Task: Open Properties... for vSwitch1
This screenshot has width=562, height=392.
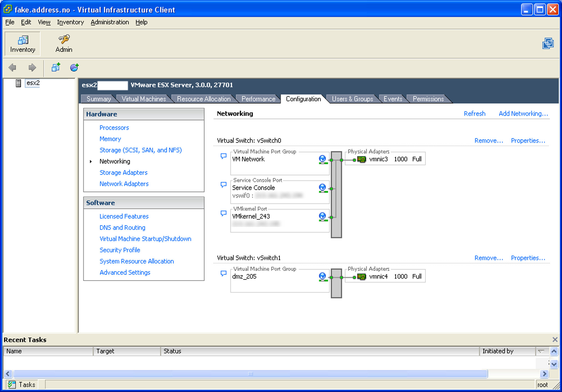Action: point(528,258)
